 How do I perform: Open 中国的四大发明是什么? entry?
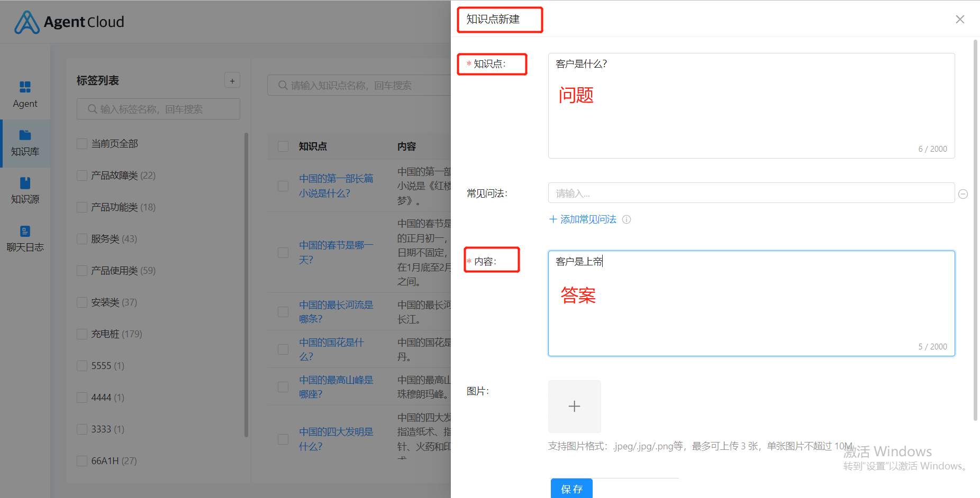[336, 439]
